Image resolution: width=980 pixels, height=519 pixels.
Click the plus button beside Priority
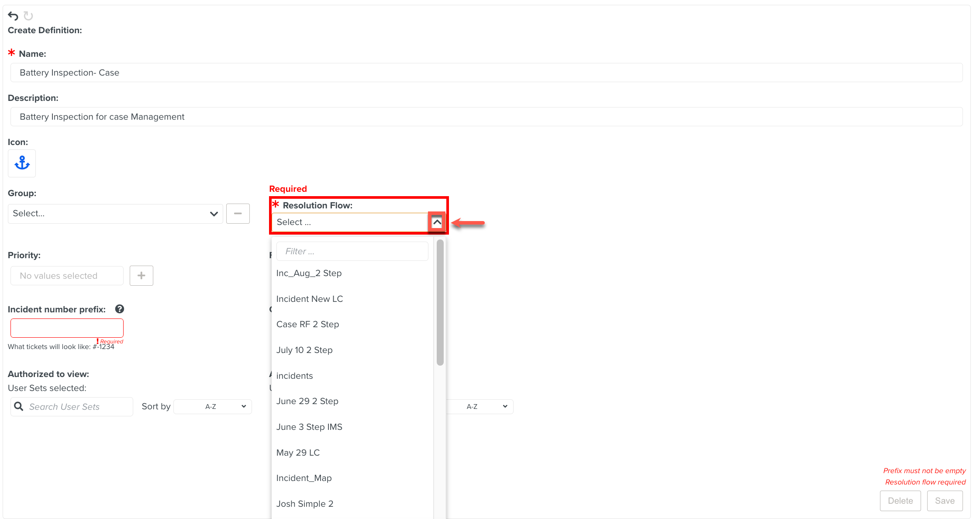click(x=141, y=276)
